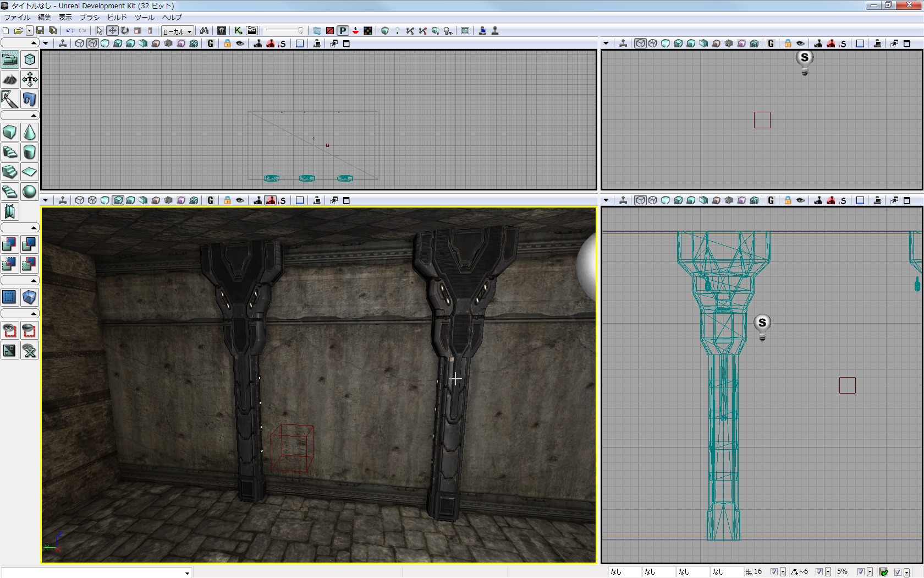
Task: Open the ローカル coordinate system dropdown
Action: click(x=177, y=31)
